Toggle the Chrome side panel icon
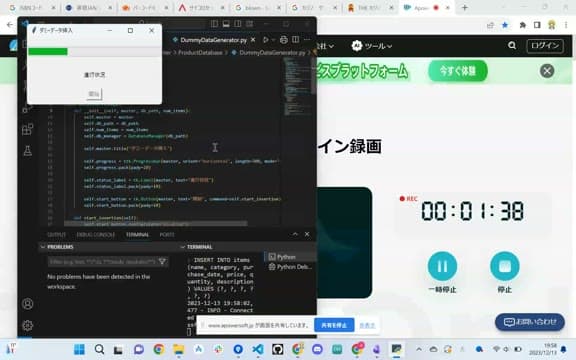The height and width of the screenshot is (360, 576). [537, 25]
